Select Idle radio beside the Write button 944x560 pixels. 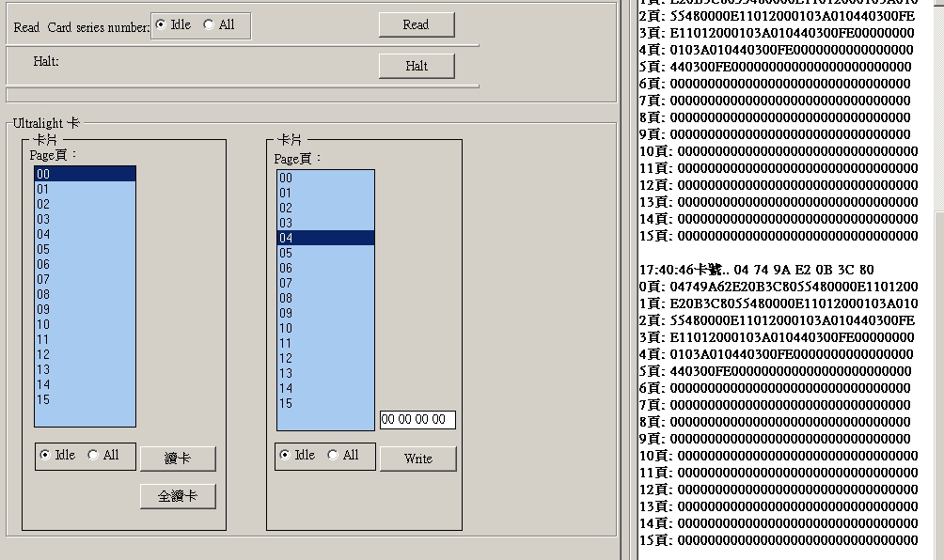click(x=286, y=455)
